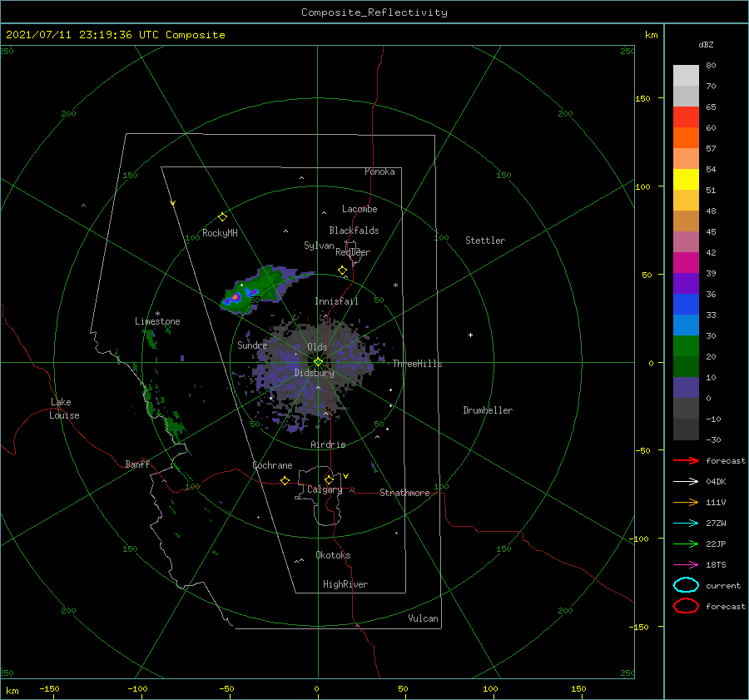
Task: Click the Limestone label
Action: point(157,321)
